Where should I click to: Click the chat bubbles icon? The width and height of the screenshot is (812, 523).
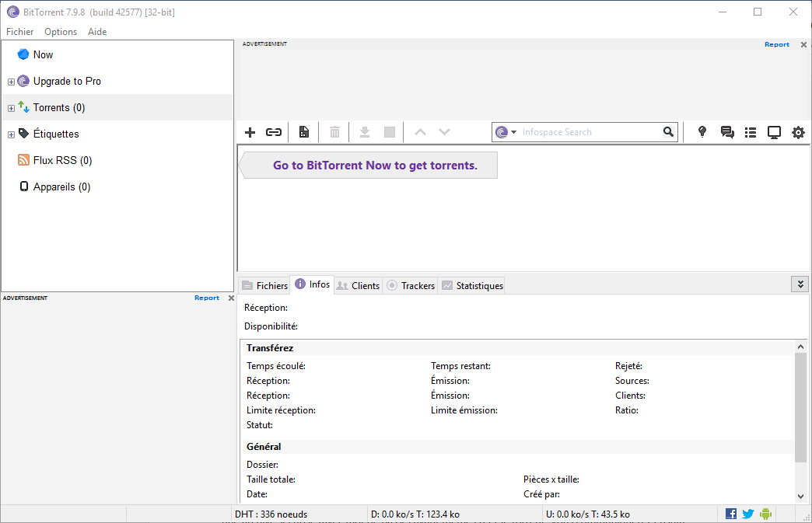coord(727,132)
